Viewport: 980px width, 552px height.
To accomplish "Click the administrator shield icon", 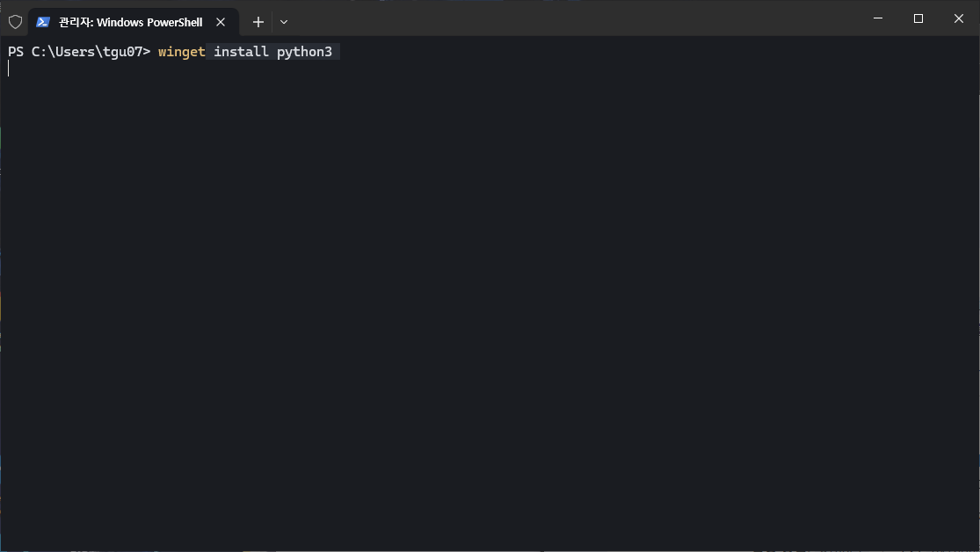I will pyautogui.click(x=15, y=22).
